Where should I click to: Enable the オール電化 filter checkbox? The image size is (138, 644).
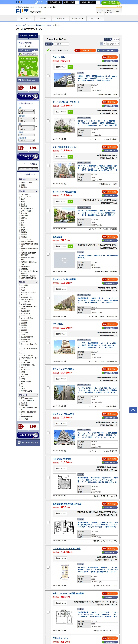point(20,285)
